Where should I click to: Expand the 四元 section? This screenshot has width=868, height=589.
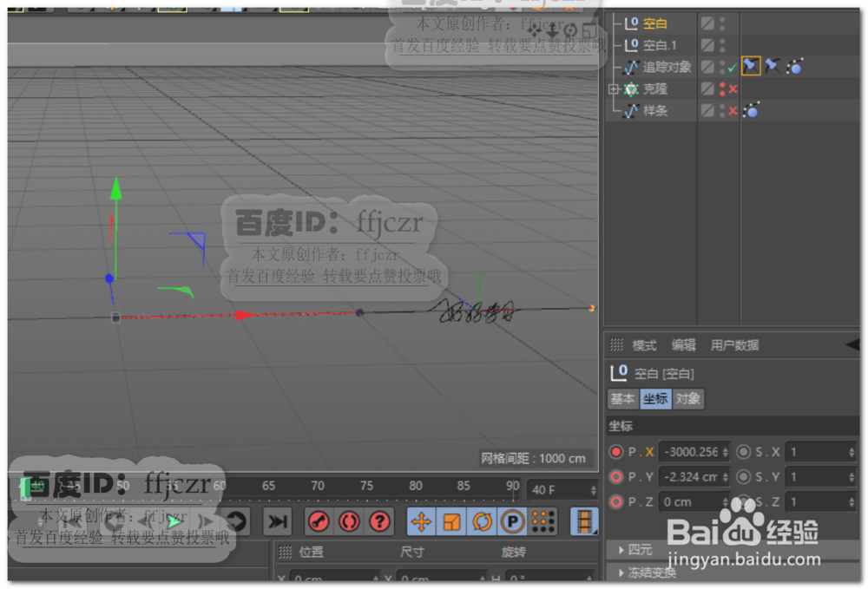coord(621,550)
